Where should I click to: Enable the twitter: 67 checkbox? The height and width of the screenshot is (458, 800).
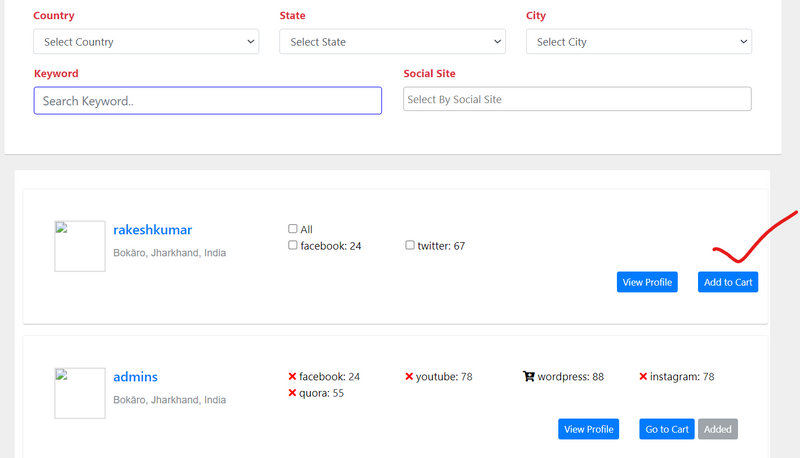pos(410,245)
